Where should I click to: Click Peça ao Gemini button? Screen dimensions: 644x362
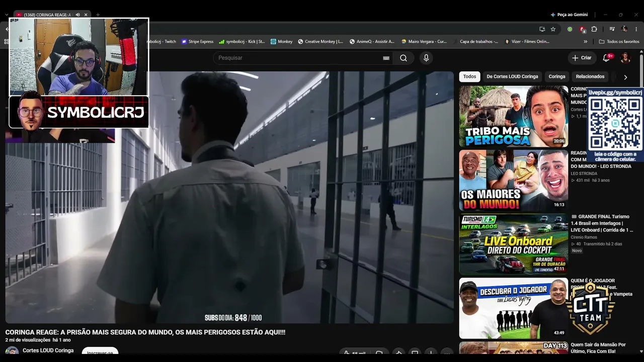tap(569, 15)
